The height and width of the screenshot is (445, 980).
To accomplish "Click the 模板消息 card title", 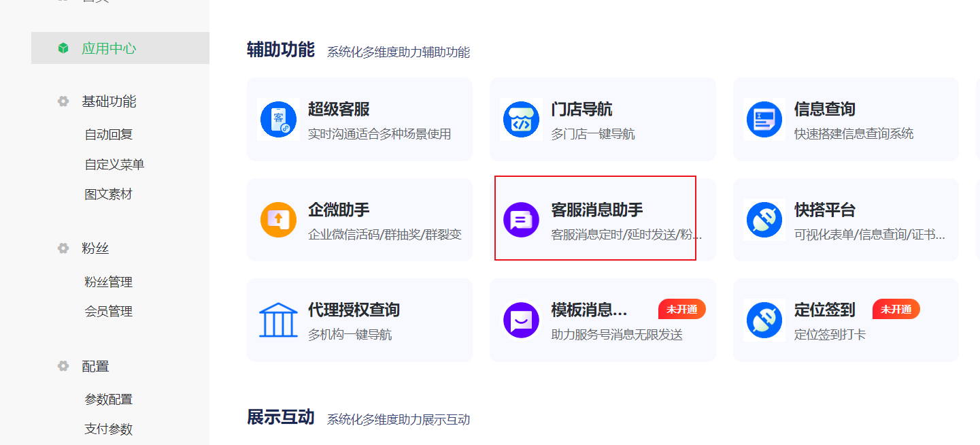I will pos(589,310).
